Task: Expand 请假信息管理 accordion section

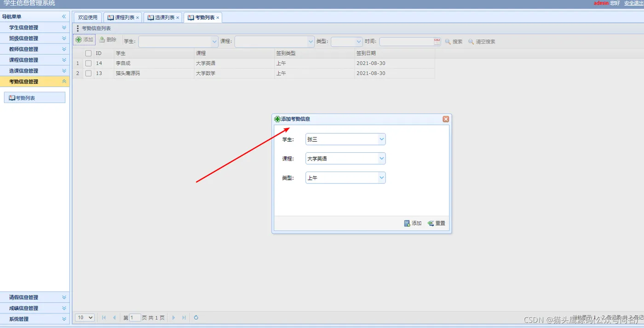Action: [35, 297]
